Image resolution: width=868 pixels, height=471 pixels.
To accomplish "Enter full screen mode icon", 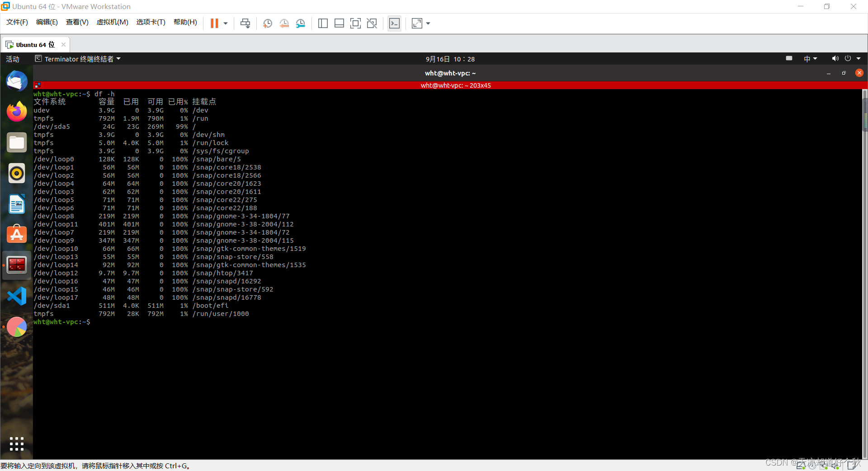I will 355,23.
